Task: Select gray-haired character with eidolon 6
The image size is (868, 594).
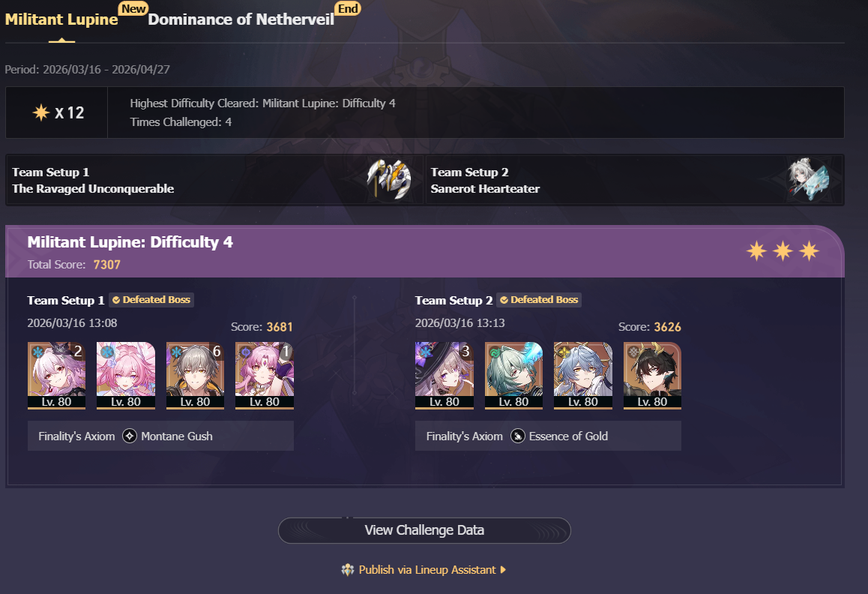Action: pyautogui.click(x=195, y=376)
